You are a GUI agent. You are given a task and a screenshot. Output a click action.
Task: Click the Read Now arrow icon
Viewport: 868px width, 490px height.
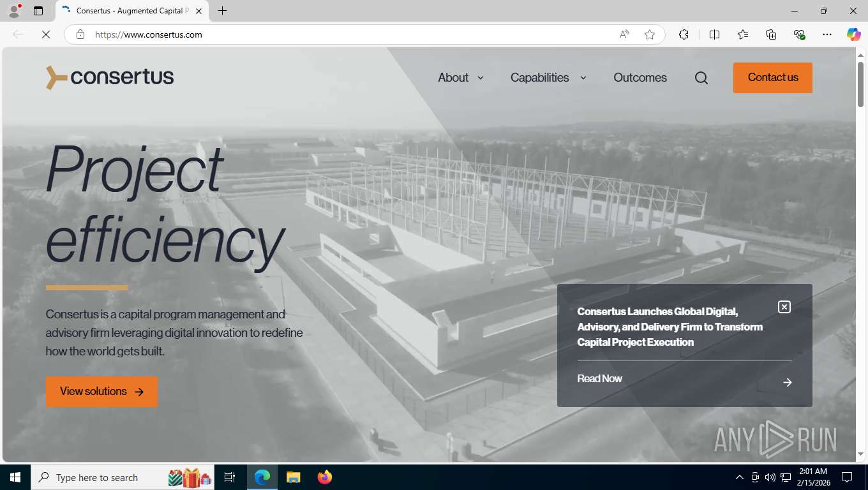pos(788,382)
